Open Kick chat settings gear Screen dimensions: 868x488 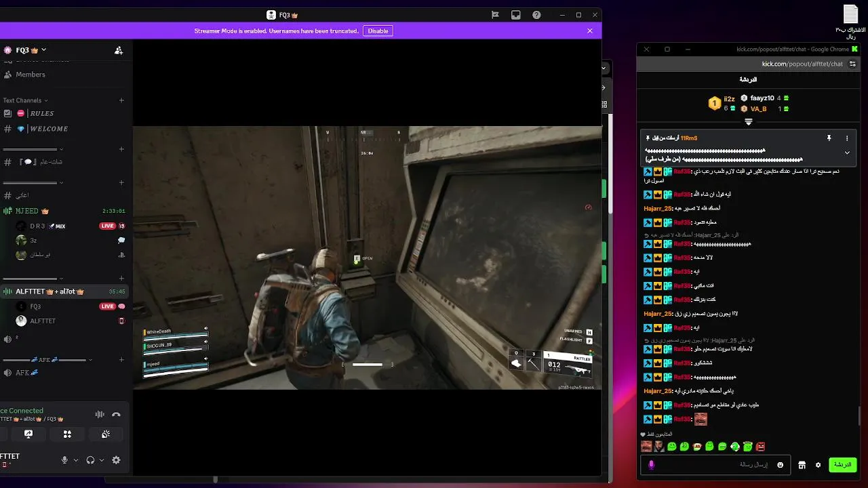pos(818,465)
